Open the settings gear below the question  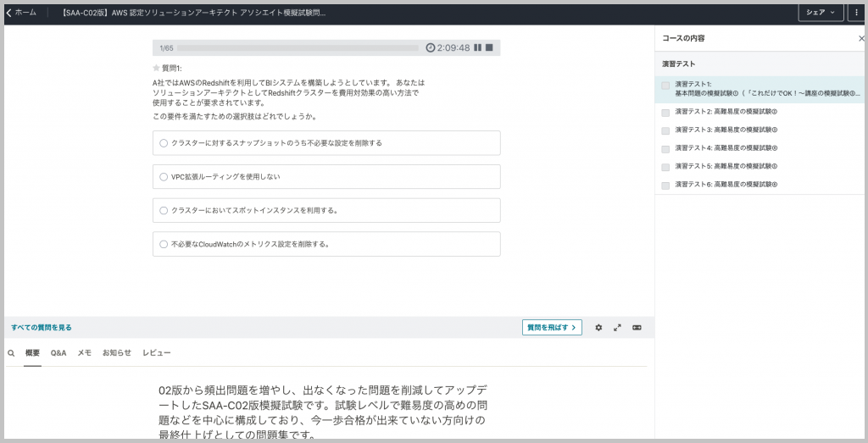(598, 328)
